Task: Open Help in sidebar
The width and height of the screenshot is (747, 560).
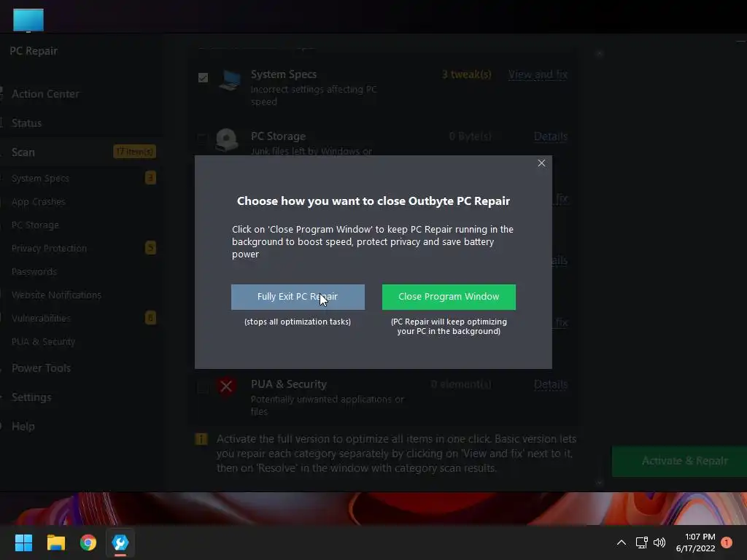Action: tap(23, 426)
